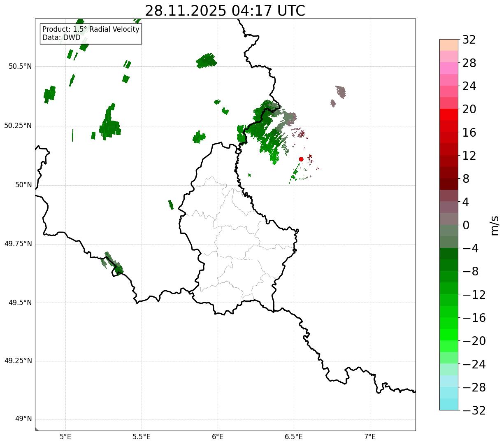
Task: Click the colorbar tick label 4
Action: (466, 202)
